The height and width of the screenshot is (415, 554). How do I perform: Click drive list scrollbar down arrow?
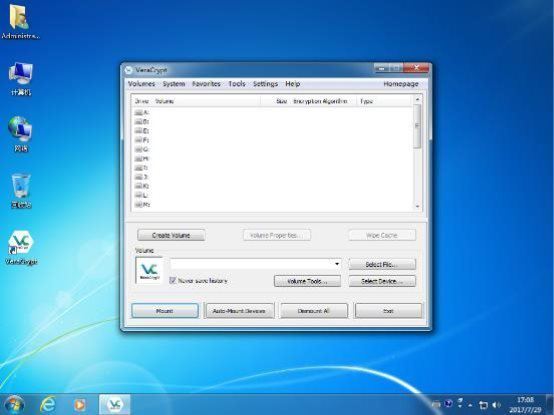417,206
